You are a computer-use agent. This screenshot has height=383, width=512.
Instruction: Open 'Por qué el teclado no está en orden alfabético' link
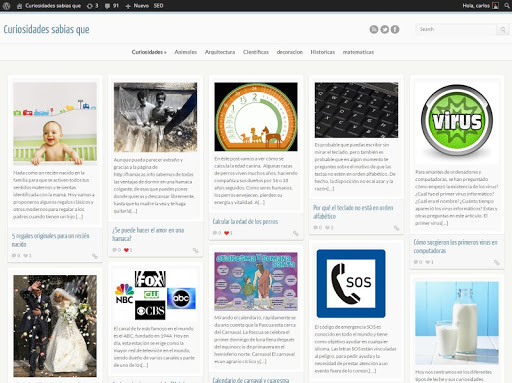(x=353, y=212)
